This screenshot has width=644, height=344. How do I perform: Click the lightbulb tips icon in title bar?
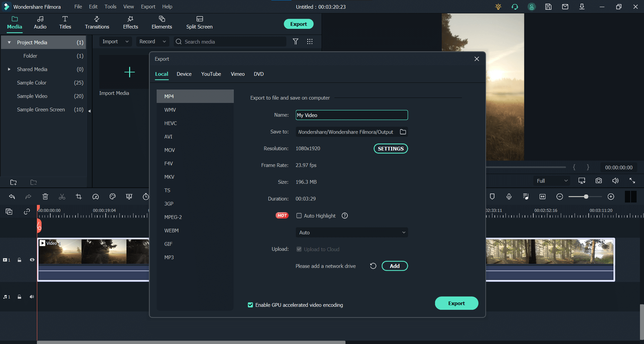click(x=498, y=7)
